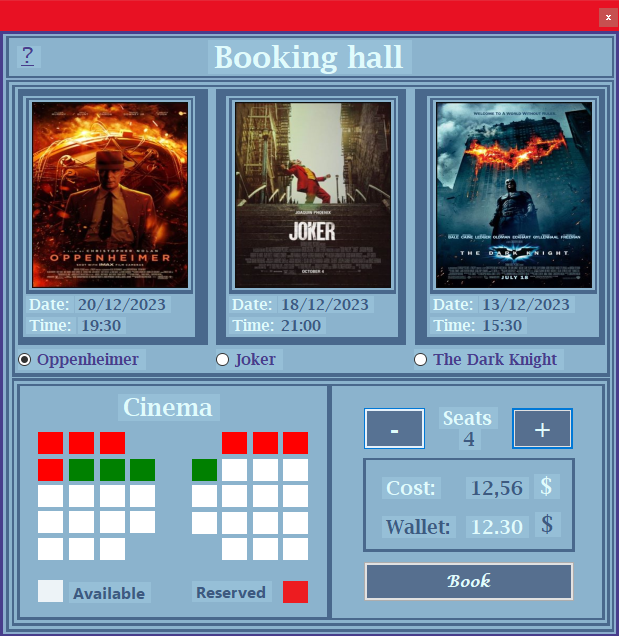This screenshot has height=636, width=619.
Task: Select last white seat in left block's fourth row
Action: 142,522
